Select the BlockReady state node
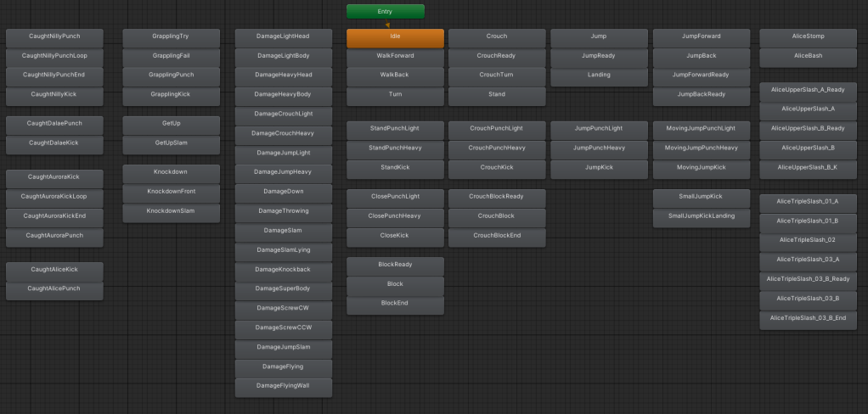Viewport: 868px width, 414px height. pos(395,265)
